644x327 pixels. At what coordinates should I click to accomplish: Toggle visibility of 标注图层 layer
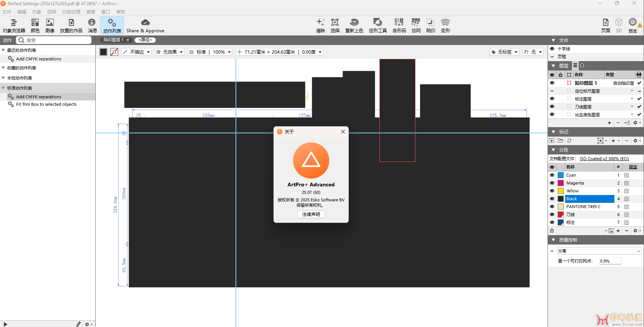tap(552, 99)
